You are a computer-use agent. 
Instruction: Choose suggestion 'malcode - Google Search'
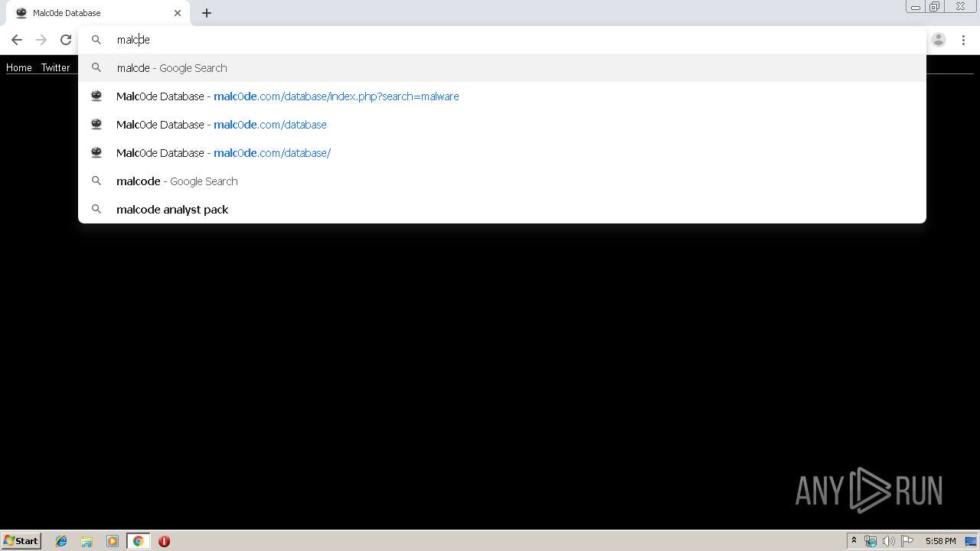pyautogui.click(x=502, y=181)
